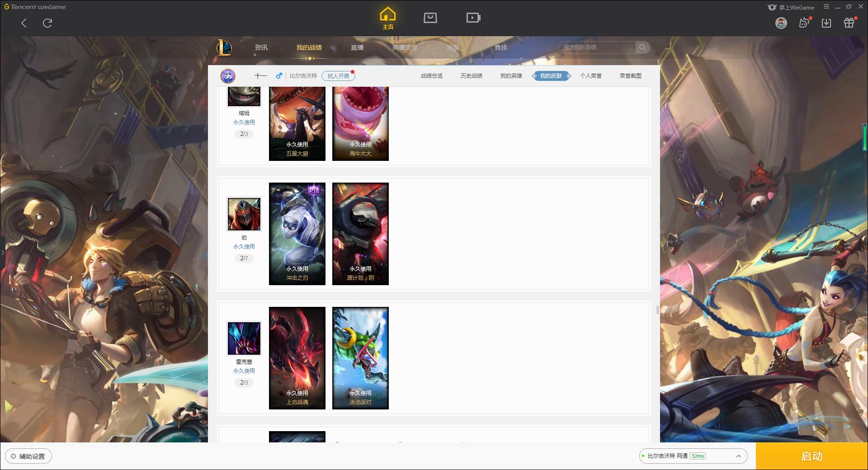Click the male gender icon
868x470 pixels.
pos(279,76)
